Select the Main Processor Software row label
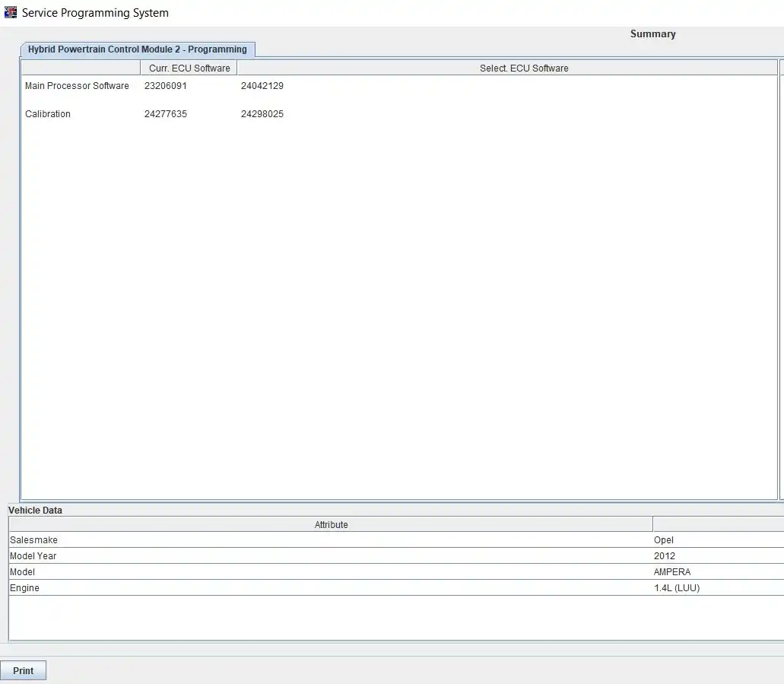Viewport: 784px width, 684px height. point(77,86)
